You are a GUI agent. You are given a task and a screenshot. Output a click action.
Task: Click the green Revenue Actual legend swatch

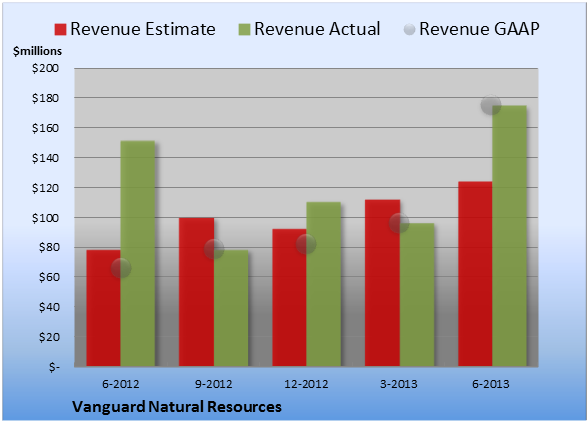pos(244,30)
